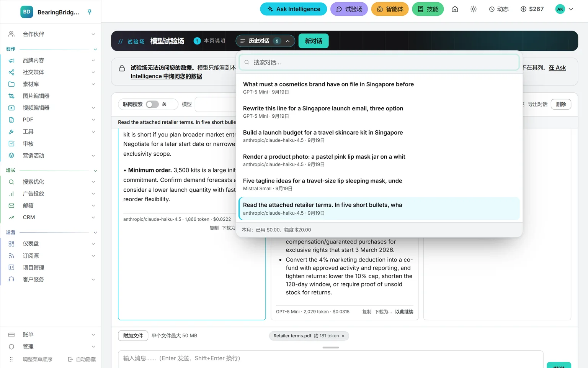This screenshot has height=368, width=588.
Task: Toggle the 联网搜索 switch
Action: (152, 104)
